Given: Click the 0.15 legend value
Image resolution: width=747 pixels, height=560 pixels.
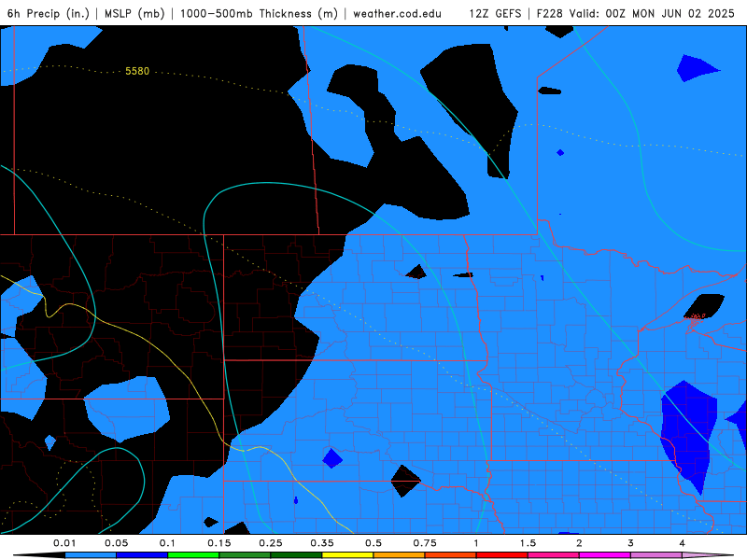Looking at the screenshot, I should 219,543.
